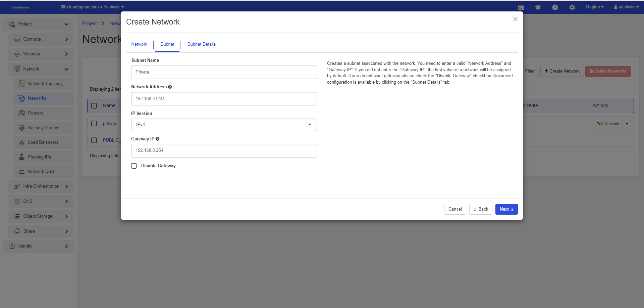Screen dimensions: 644x308
Task: Click the notifications bell icon
Action: tap(538, 7)
